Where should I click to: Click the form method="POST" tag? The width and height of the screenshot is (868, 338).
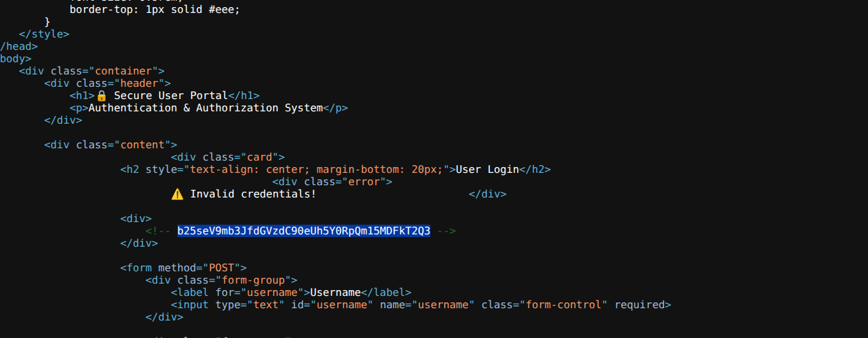[184, 268]
